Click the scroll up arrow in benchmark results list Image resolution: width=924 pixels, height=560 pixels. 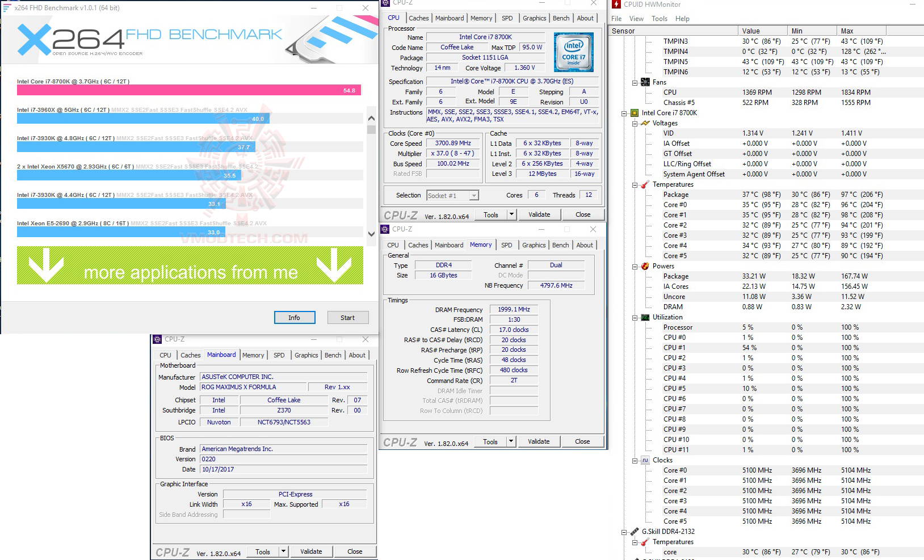pos(372,119)
